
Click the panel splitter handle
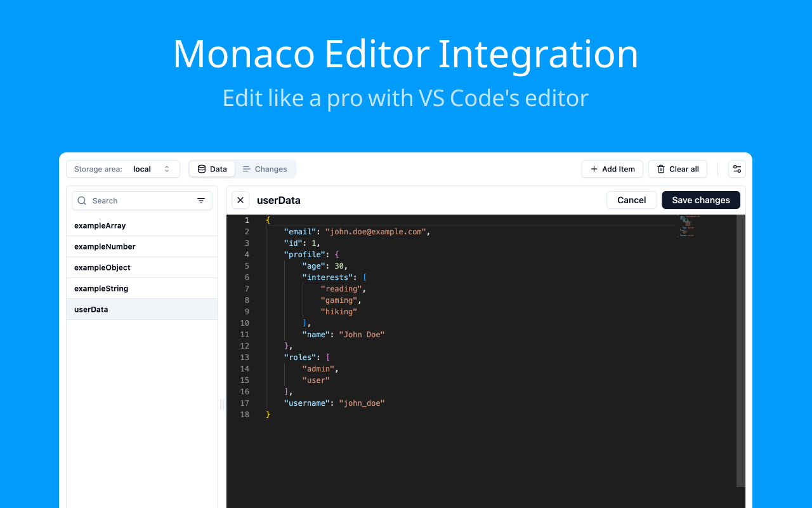click(222, 404)
